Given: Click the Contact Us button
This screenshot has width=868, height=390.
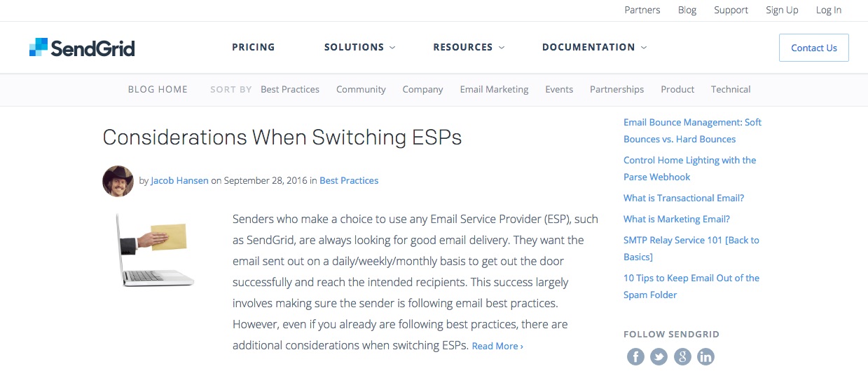Looking at the screenshot, I should [813, 48].
